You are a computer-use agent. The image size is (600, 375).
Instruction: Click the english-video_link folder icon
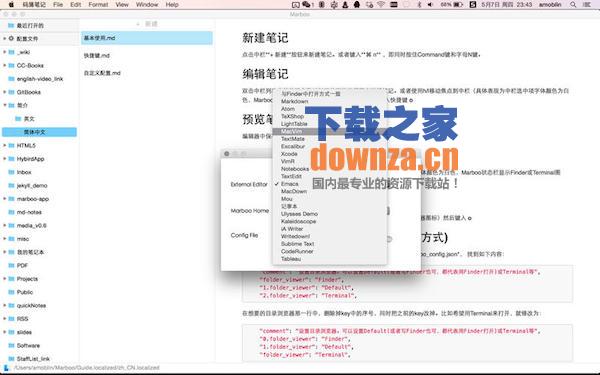(x=11, y=79)
